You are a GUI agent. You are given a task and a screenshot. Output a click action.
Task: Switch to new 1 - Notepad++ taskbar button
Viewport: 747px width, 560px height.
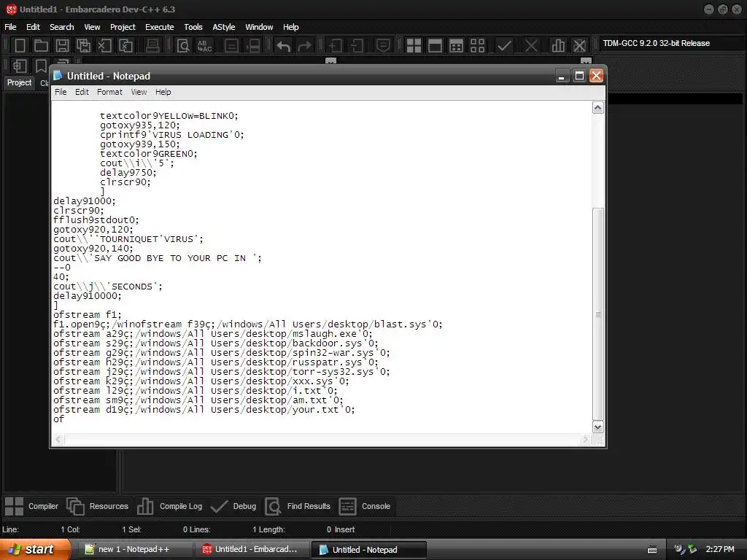(x=135, y=549)
